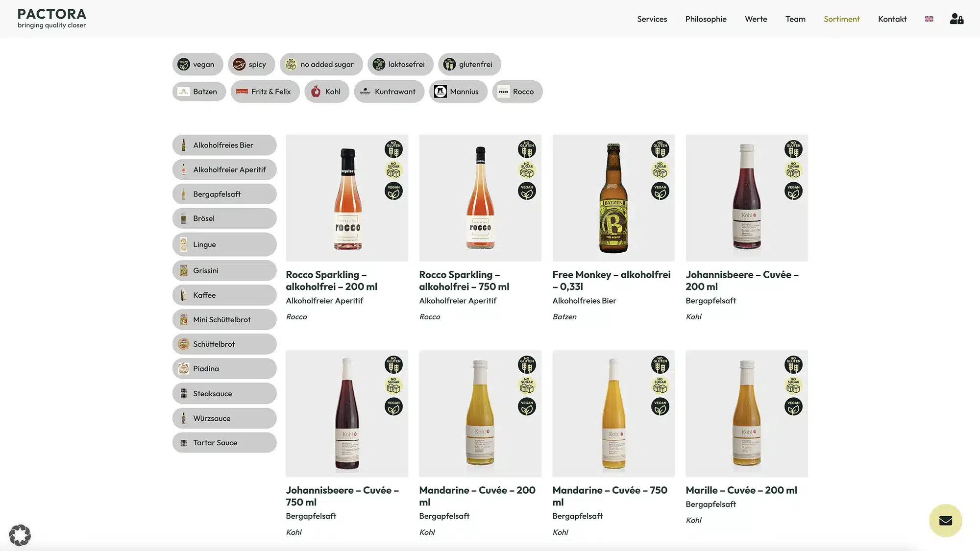Click the Vegan badge on Mandarine Cuvée 200 ml
The width and height of the screenshot is (980, 551).
[x=527, y=407]
